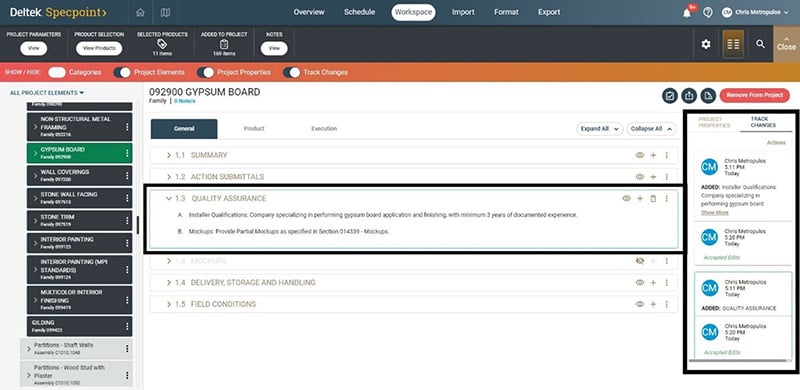
Task: Switch to Project Properties side tab
Action: click(714, 123)
